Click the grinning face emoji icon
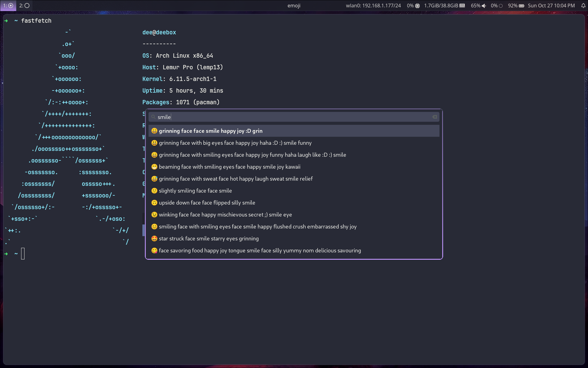 (x=154, y=131)
